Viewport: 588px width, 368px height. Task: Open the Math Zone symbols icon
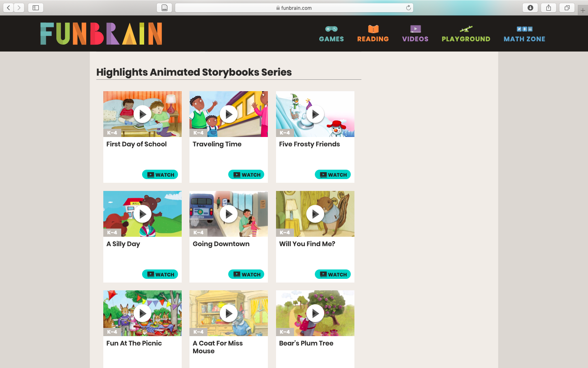tap(524, 29)
